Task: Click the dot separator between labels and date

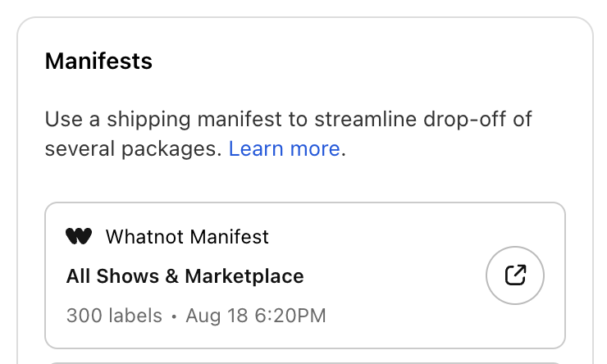Action: (175, 316)
